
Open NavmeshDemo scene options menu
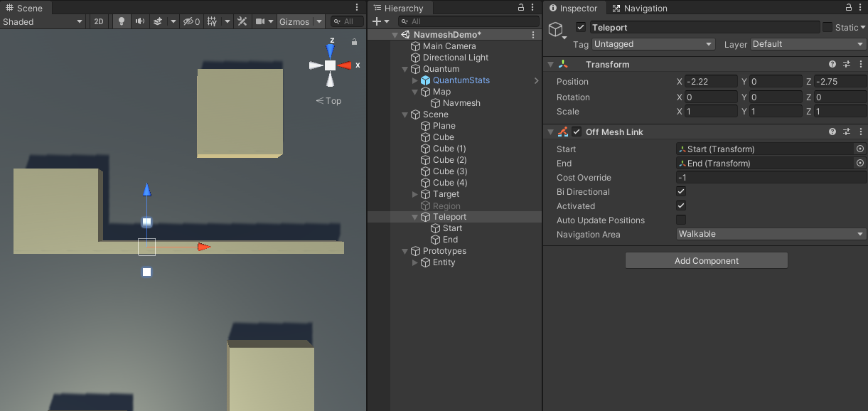[533, 35]
